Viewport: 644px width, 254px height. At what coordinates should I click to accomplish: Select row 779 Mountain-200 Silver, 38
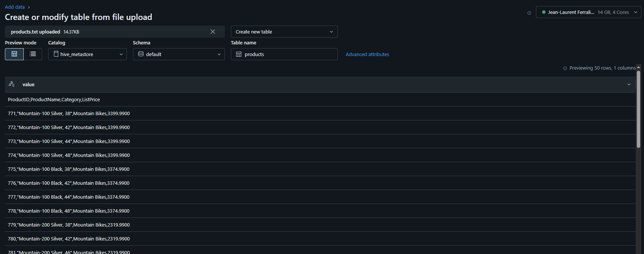pyautogui.click(x=320, y=225)
